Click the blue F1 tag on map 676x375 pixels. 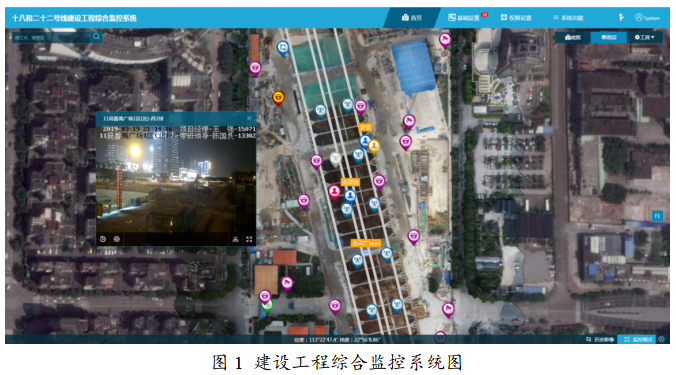[657, 216]
